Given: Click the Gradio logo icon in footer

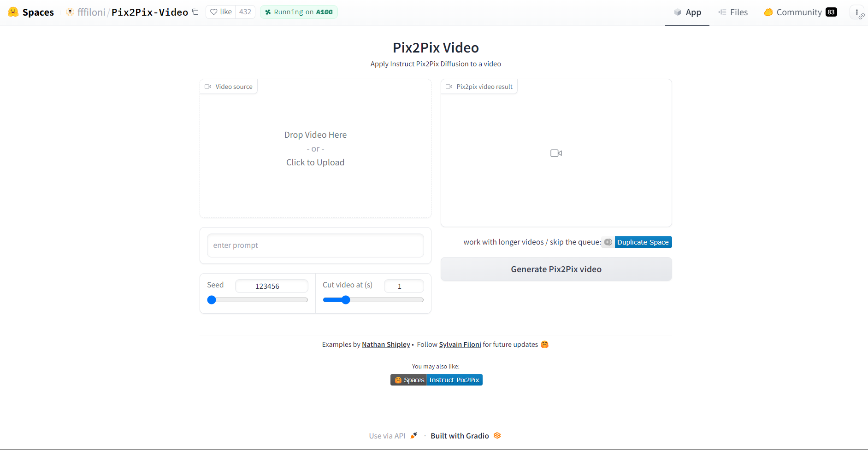Looking at the screenshot, I should click(497, 436).
